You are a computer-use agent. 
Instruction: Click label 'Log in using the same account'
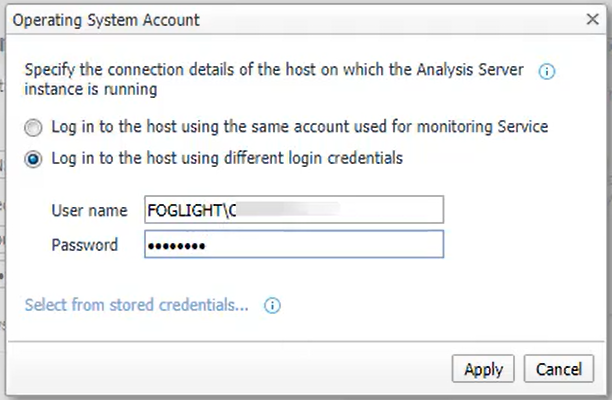pos(300,127)
